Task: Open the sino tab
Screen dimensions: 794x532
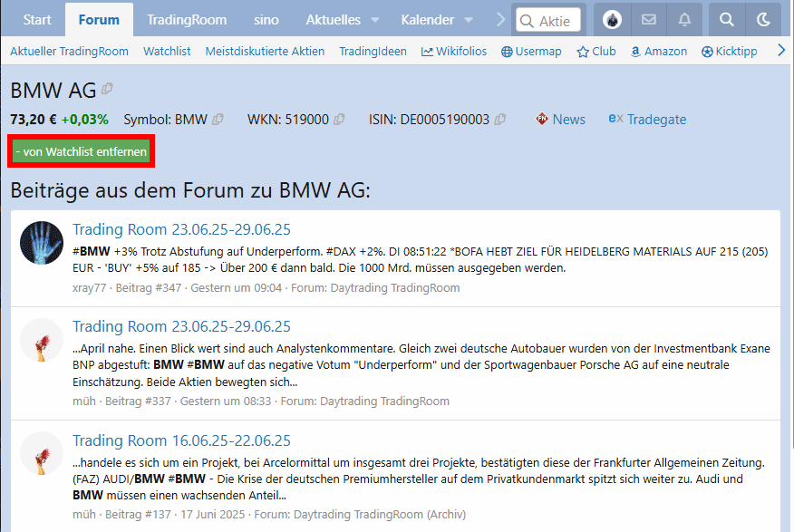Action: pos(266,20)
